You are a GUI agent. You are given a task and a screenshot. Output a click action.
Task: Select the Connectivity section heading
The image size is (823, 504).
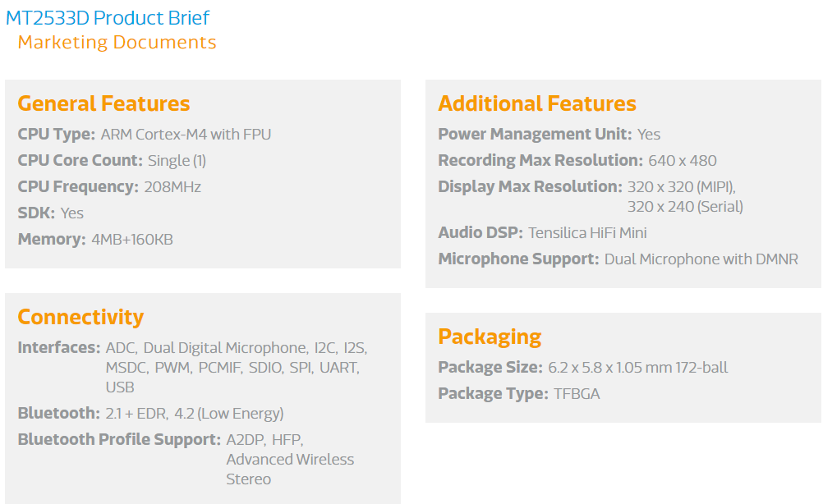pyautogui.click(x=80, y=318)
